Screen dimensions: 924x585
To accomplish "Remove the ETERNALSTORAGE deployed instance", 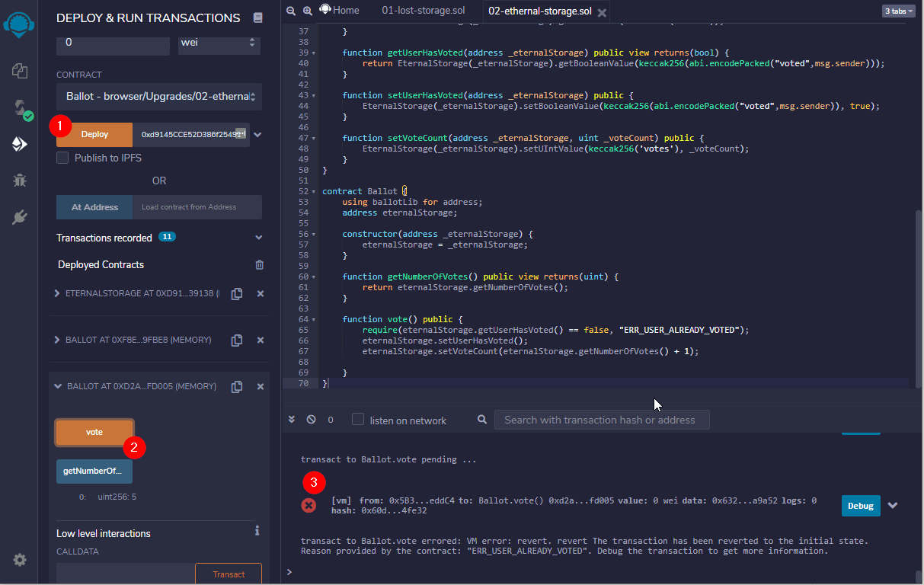I will point(261,293).
